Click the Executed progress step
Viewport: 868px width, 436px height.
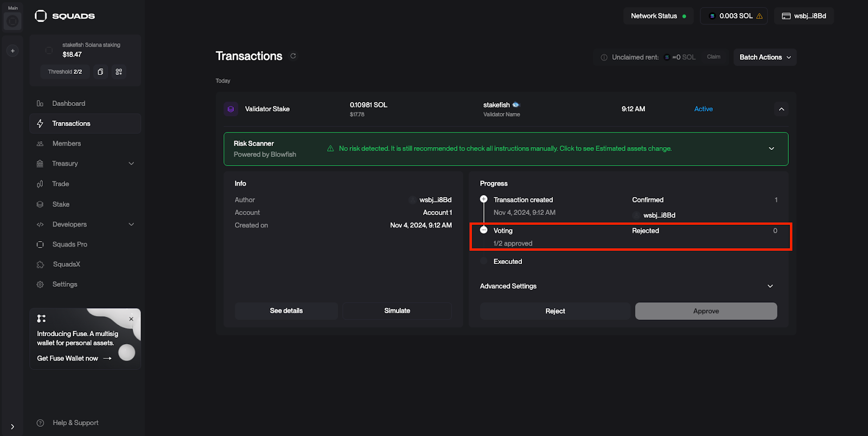(508, 262)
